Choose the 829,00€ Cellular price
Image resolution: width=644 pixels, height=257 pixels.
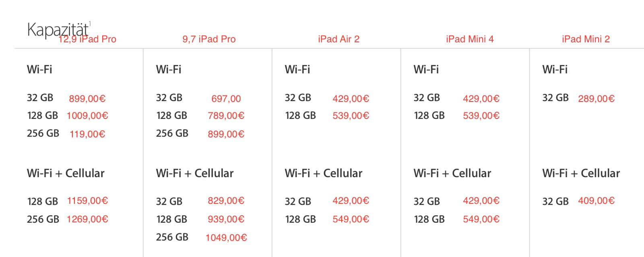[x=226, y=201]
